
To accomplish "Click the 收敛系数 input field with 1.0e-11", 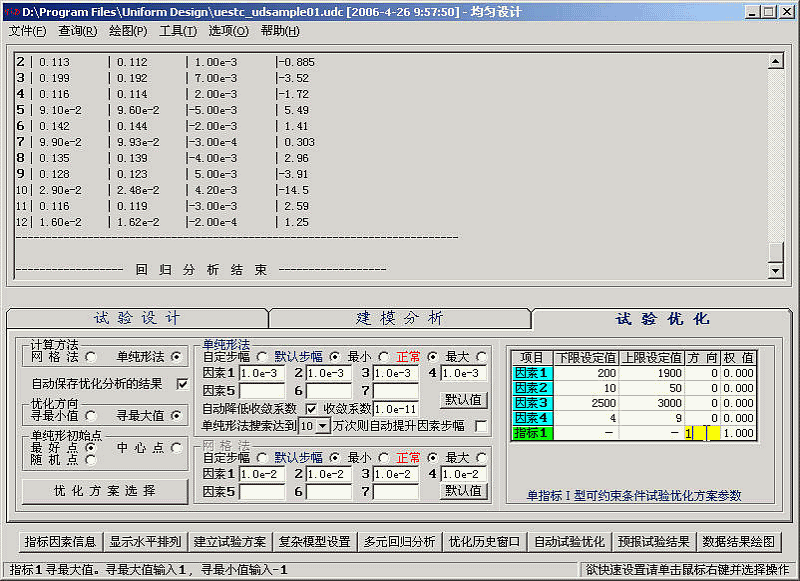I will pyautogui.click(x=395, y=408).
